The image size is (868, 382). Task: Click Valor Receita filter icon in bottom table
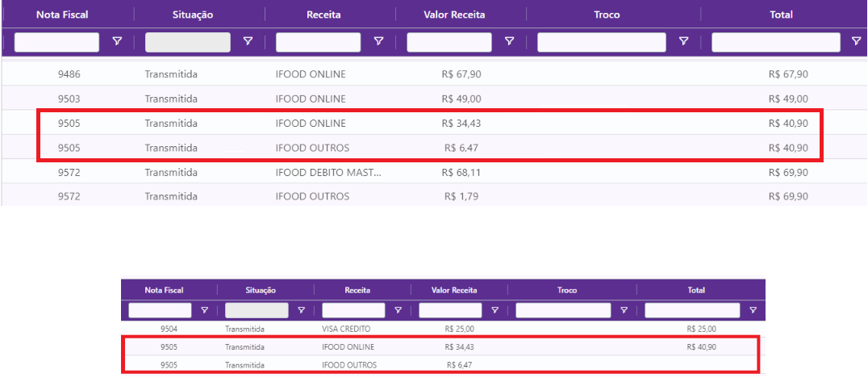point(495,310)
